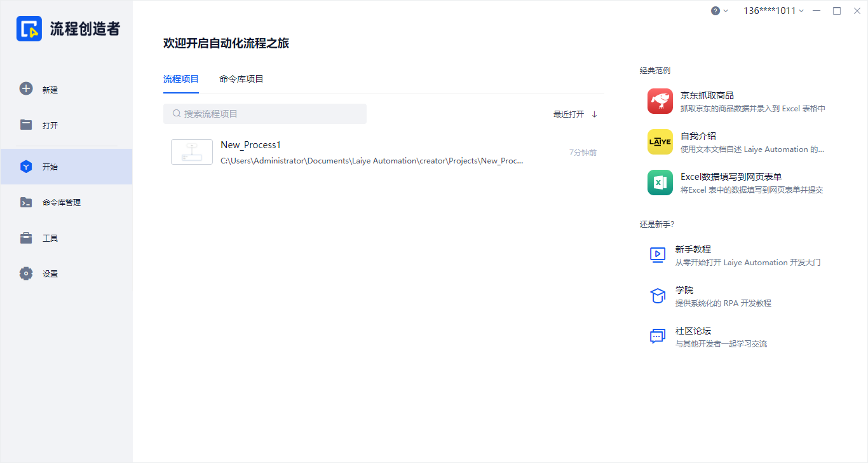This screenshot has width=868, height=463.
Task: Visit the 社区论坛 community forum link
Action: coord(658,336)
